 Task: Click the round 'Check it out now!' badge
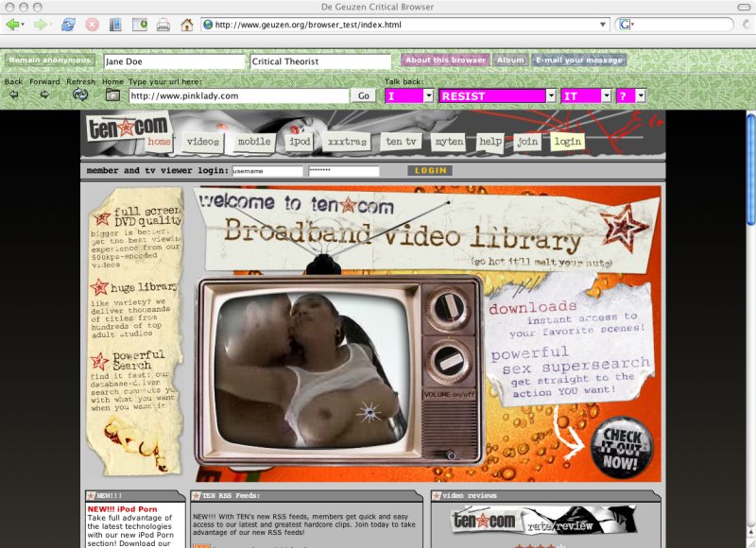[x=622, y=449]
